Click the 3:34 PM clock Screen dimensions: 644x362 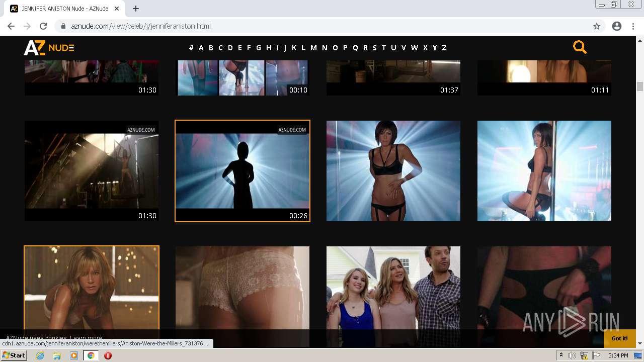tap(618, 355)
